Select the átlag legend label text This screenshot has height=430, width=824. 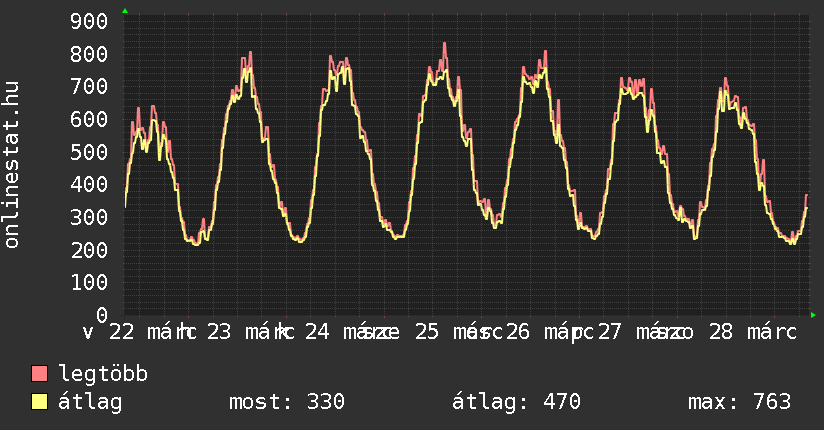pos(91,402)
